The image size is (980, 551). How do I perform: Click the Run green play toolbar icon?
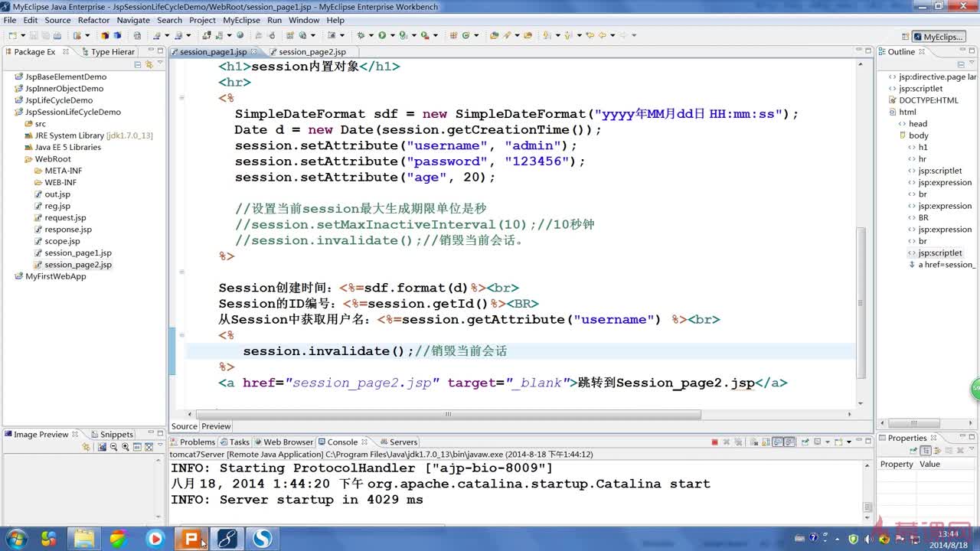pos(381,35)
